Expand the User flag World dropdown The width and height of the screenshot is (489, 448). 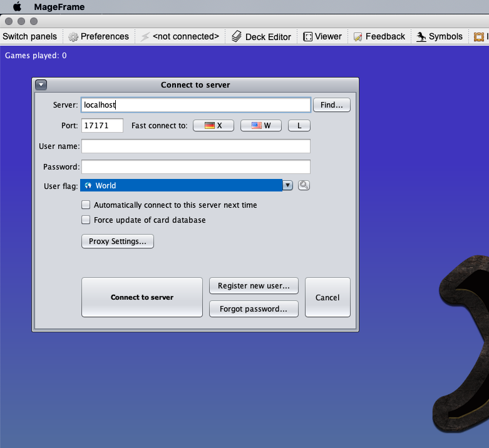click(x=288, y=185)
